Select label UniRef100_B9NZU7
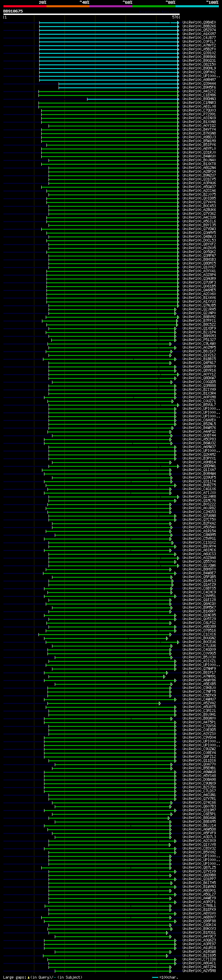This screenshot has height=980, width=222. pos(199,175)
